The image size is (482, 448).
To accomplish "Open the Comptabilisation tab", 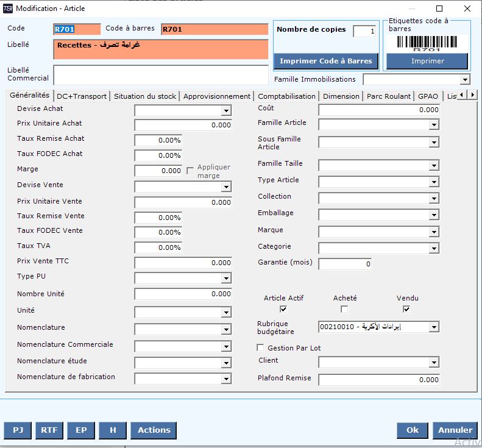I will point(286,96).
